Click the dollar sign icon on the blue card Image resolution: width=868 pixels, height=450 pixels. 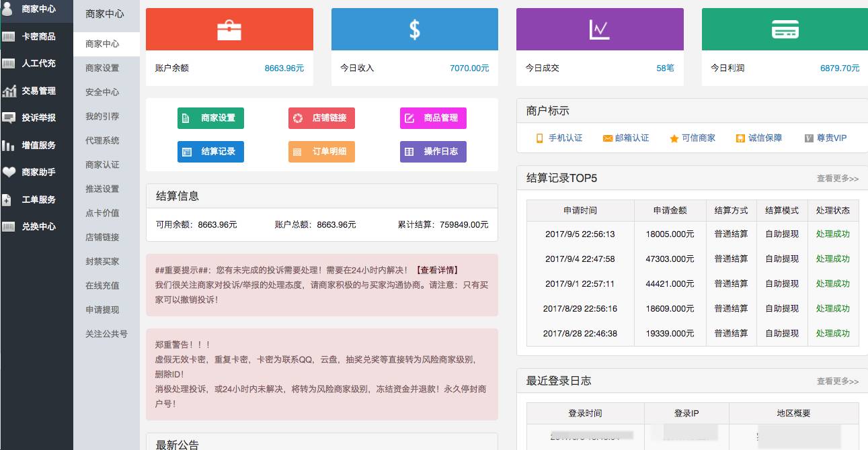[415, 29]
